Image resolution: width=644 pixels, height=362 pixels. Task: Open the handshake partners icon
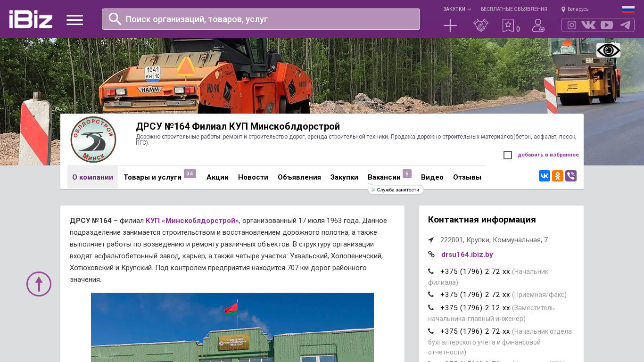(481, 25)
